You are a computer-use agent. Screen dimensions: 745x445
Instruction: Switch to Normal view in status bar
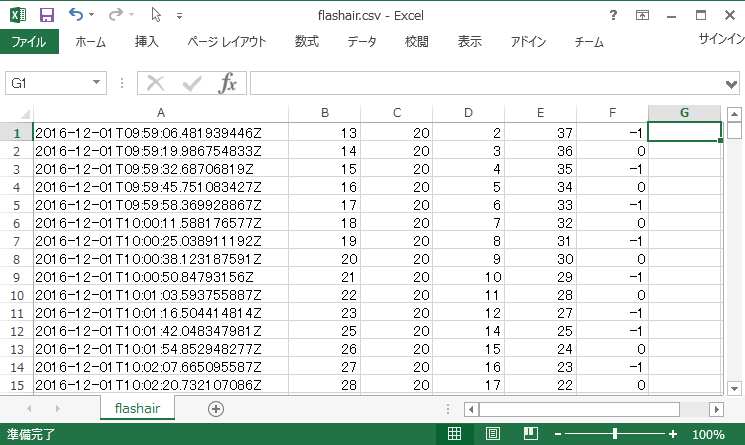pyautogui.click(x=453, y=434)
